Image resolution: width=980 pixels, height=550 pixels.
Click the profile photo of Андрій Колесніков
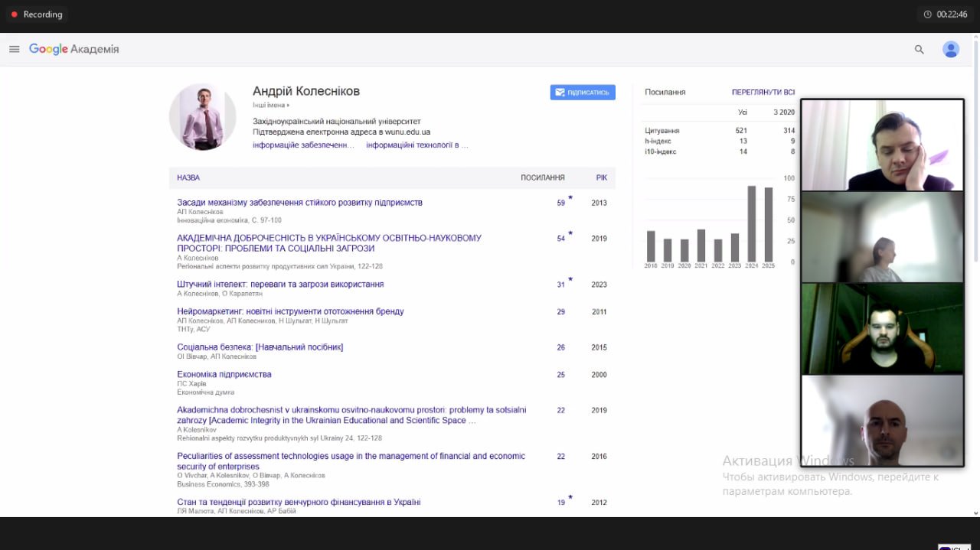coord(203,116)
